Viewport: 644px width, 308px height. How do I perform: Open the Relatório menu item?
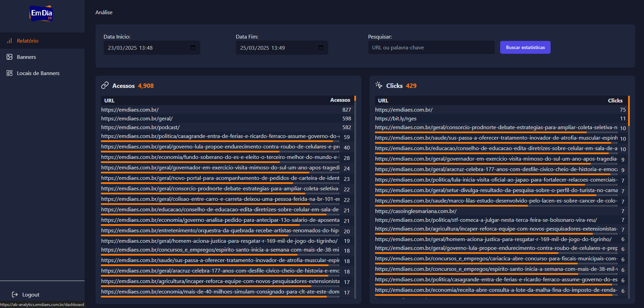28,41
